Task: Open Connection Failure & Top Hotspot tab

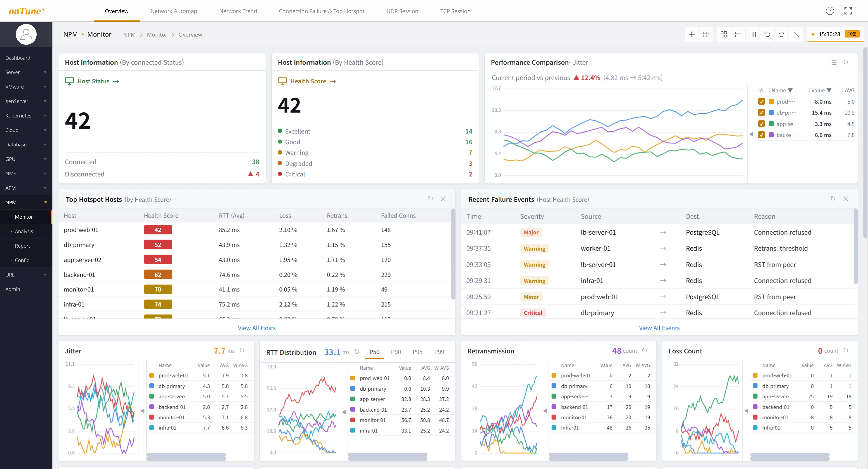Action: [321, 11]
